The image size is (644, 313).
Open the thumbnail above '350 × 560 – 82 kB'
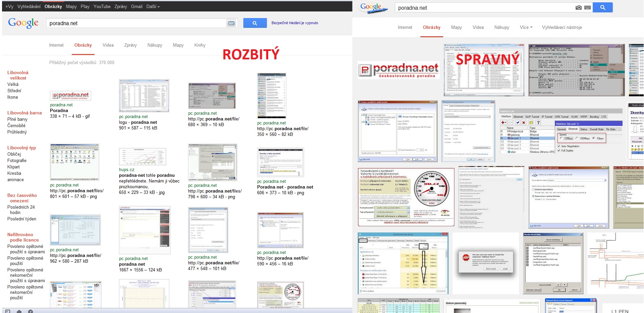[x=272, y=96]
